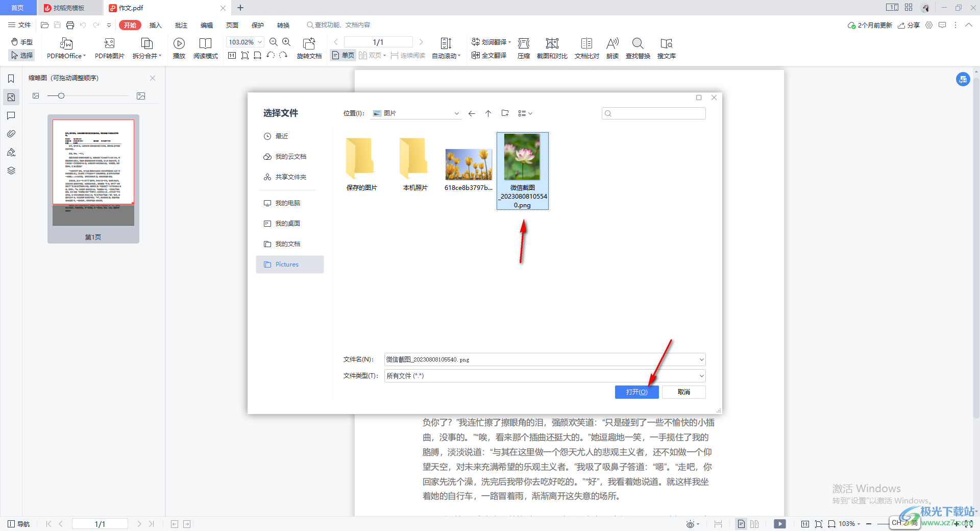The width and height of the screenshot is (980, 531).
Task: Toggle 单页 single page view
Action: [x=344, y=55]
